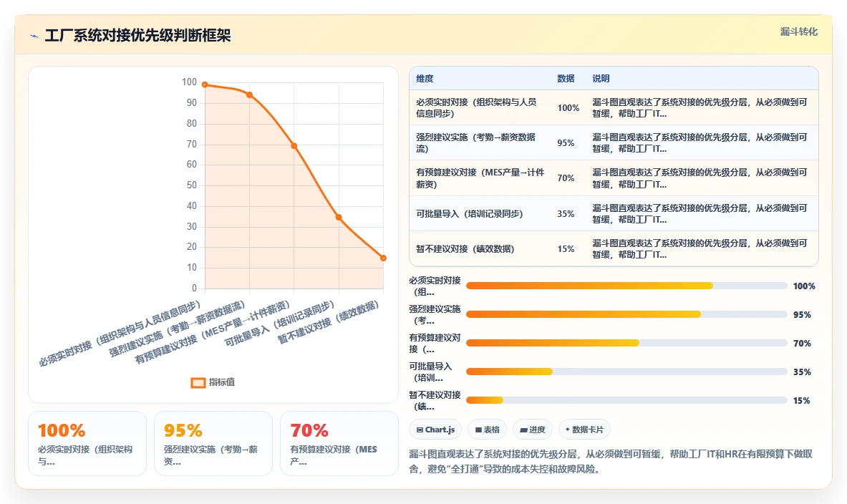The width and height of the screenshot is (847, 504).
Task: Click the 暂不建议对接 15% progress bar
Action: point(626,400)
